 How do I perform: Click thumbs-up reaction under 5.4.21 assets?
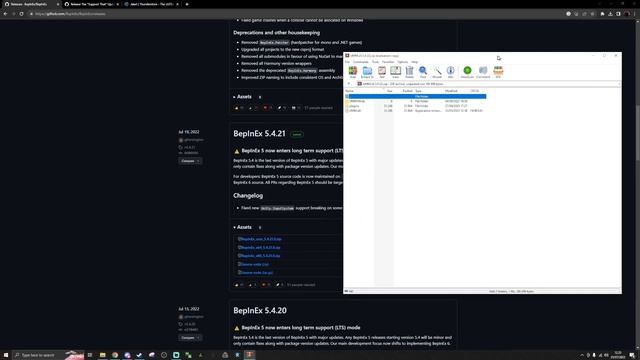tap(239, 284)
